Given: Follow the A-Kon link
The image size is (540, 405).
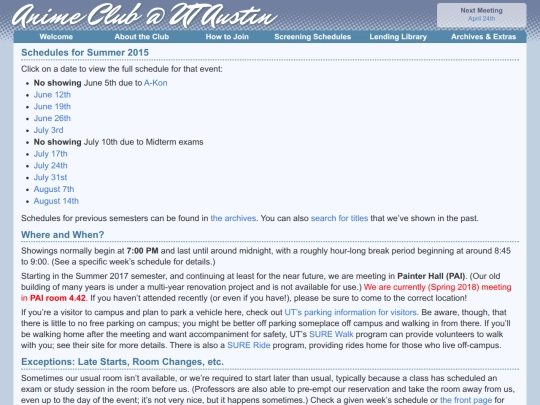Looking at the screenshot, I should click(156, 83).
